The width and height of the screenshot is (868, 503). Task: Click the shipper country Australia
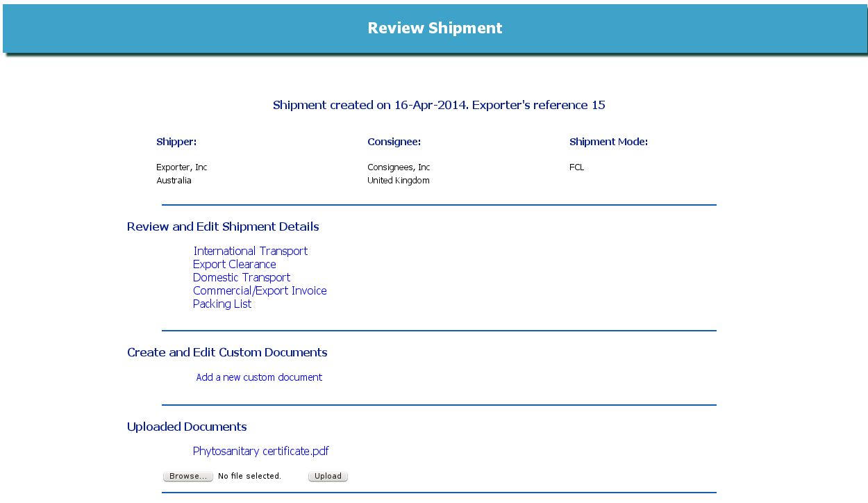(174, 181)
